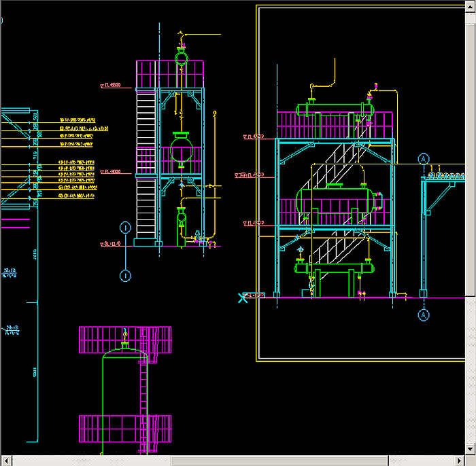Select the small green vertical vessel at the tower base
Screen dimensions: 476x466
tap(182, 224)
